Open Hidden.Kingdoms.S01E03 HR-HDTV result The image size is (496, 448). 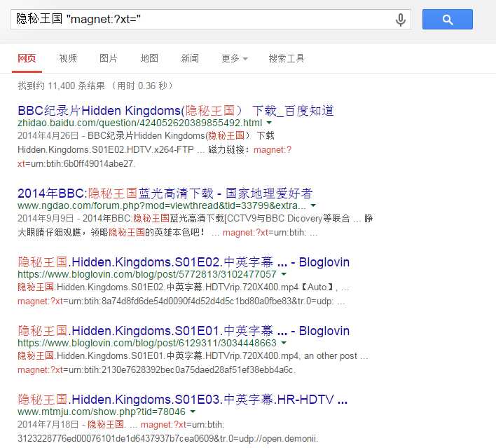point(183,399)
